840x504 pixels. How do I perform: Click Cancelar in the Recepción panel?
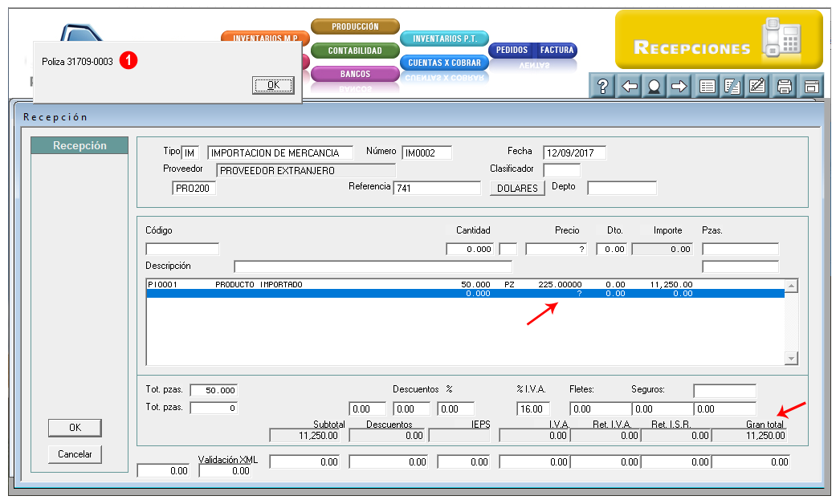pyautogui.click(x=75, y=454)
